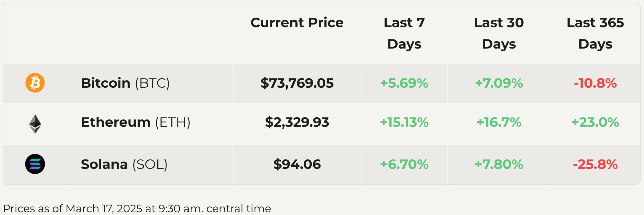Click the Ethereum diamond icon
Screen dimensions: 644x215
click(35, 124)
